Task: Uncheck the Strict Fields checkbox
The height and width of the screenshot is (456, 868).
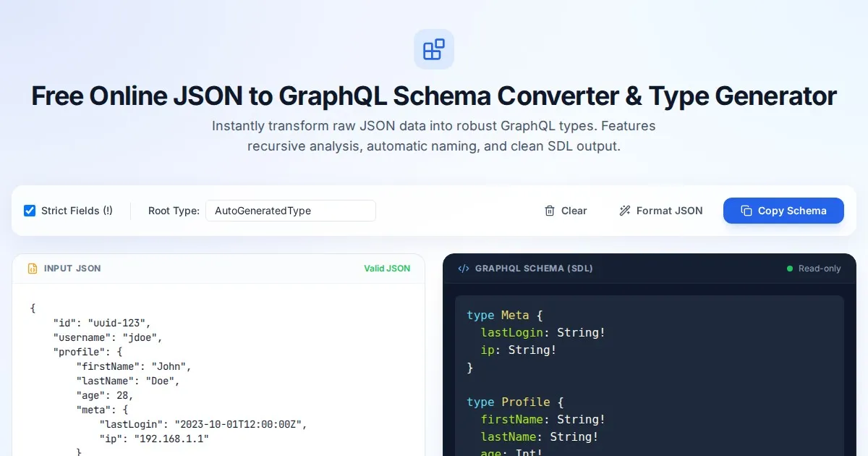Action: [x=30, y=211]
